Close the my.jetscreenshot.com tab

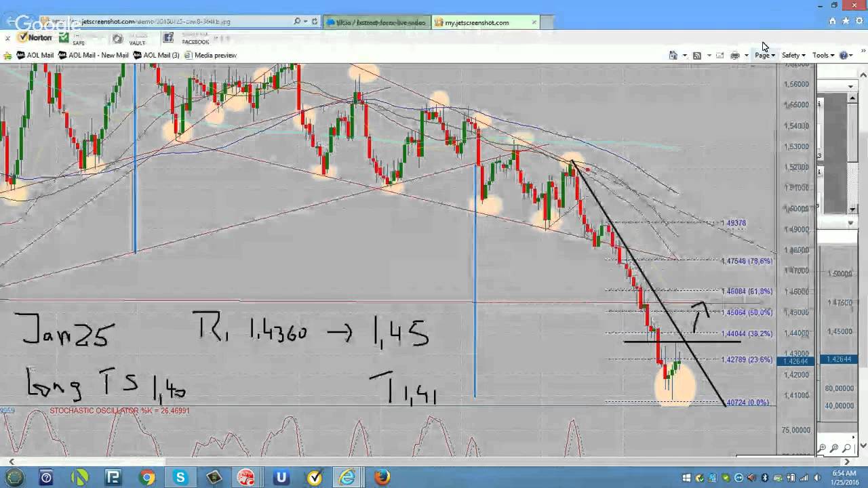click(x=534, y=22)
